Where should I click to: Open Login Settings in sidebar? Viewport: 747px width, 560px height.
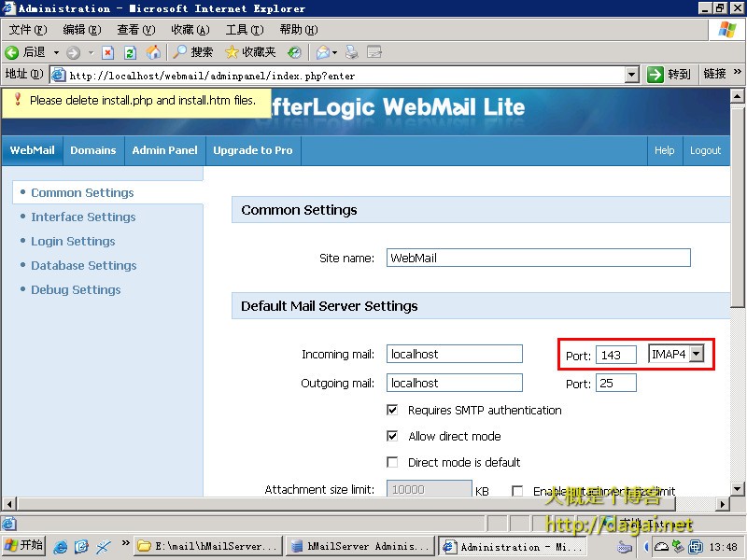point(73,242)
